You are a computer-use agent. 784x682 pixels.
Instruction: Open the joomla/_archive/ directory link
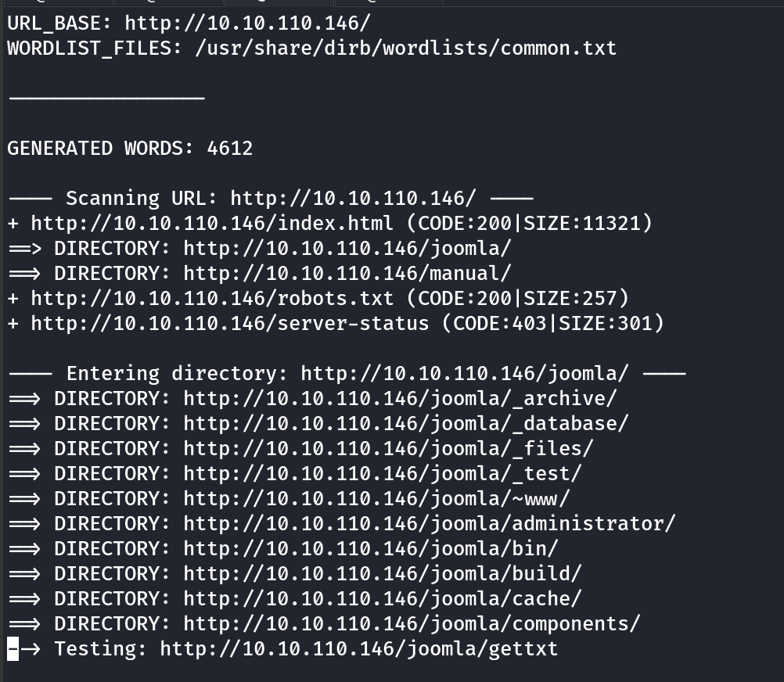(400, 398)
